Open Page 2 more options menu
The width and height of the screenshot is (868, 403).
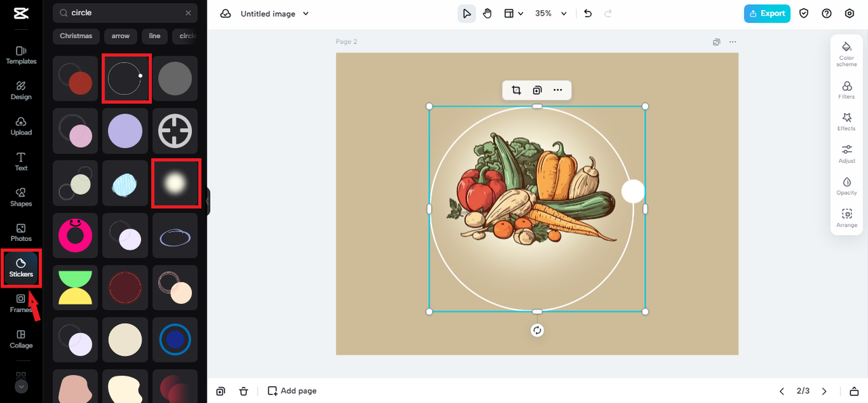(x=732, y=42)
